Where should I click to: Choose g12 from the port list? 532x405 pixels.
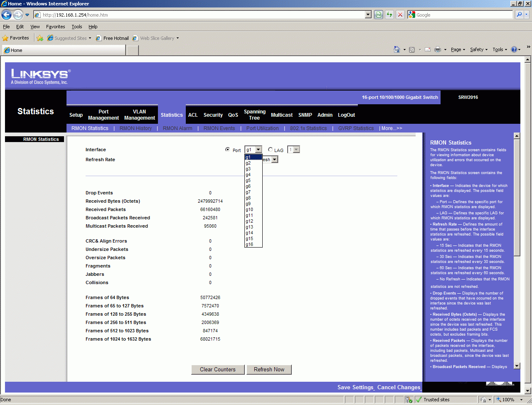click(x=254, y=221)
